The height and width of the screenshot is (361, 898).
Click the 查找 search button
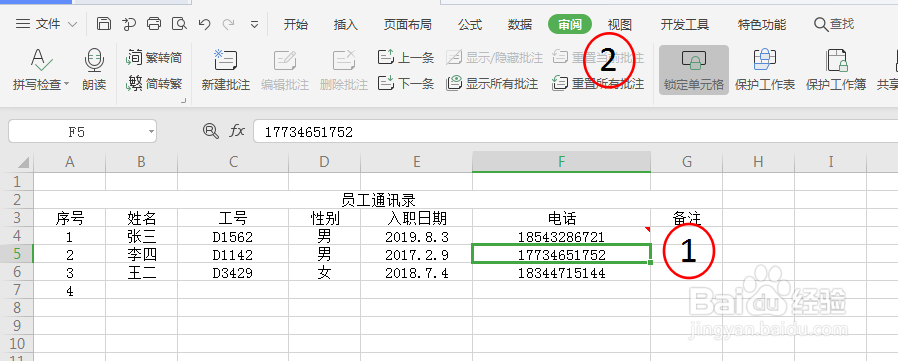pyautogui.click(x=834, y=24)
